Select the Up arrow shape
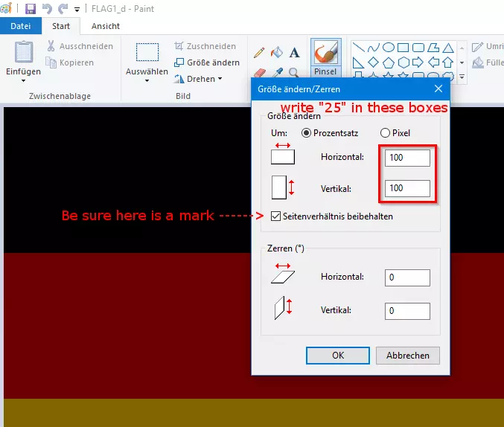The height and width of the screenshot is (427, 504). coord(447,62)
